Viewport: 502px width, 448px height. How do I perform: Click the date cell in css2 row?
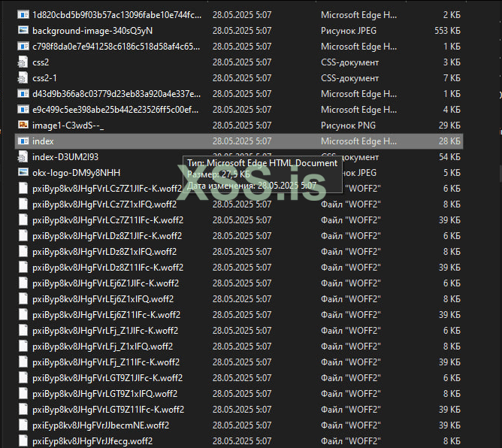point(242,62)
